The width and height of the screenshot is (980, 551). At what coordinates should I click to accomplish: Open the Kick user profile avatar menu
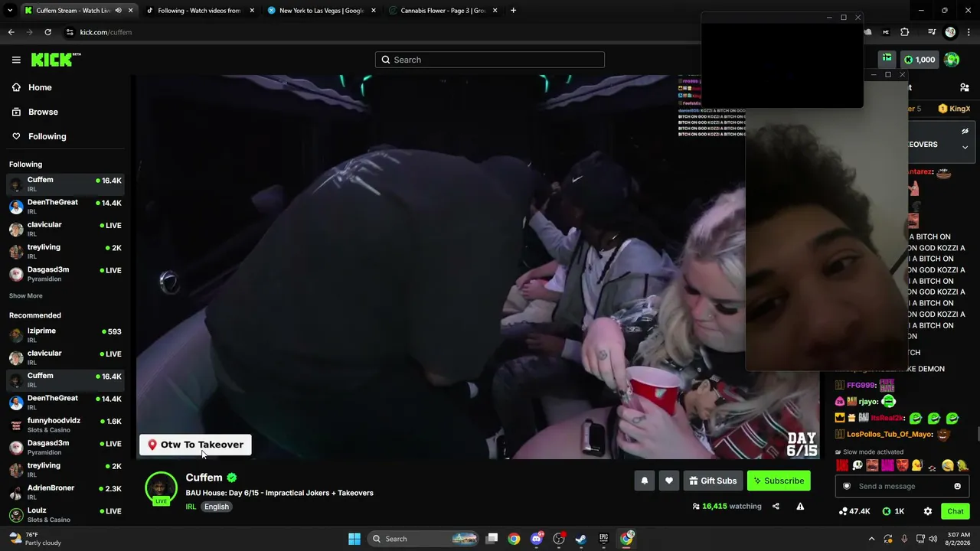click(952, 60)
